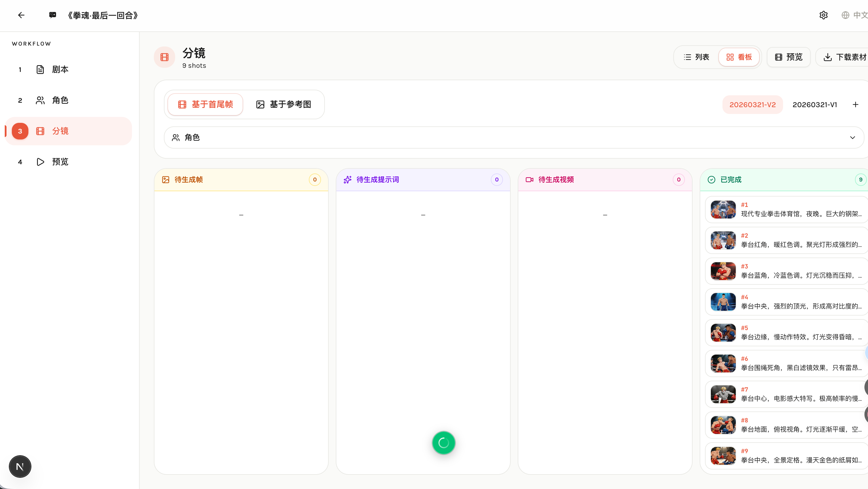
Task: Click the storyboard film icon beside 分镜 heading
Action: pos(164,57)
